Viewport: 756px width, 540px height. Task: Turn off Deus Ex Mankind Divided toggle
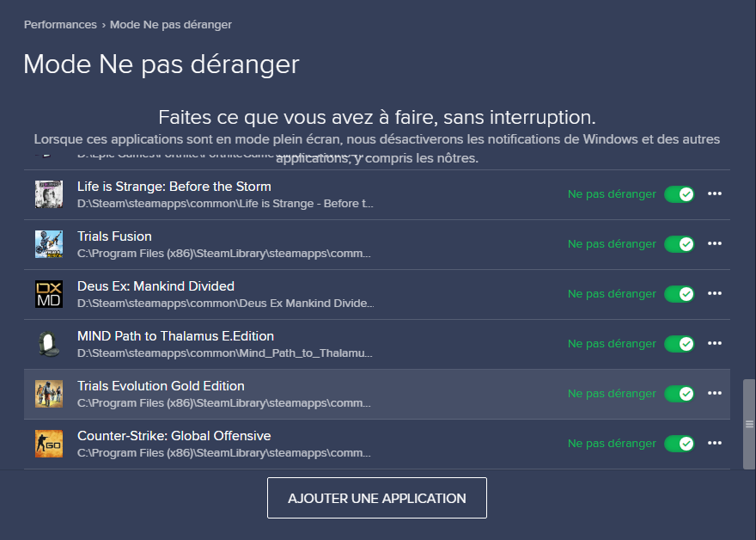pyautogui.click(x=679, y=294)
